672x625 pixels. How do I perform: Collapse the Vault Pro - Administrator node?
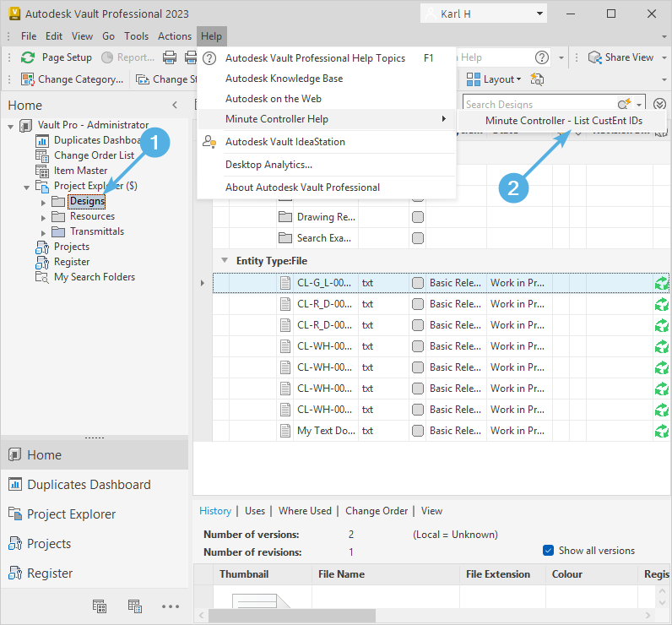pos(11,127)
